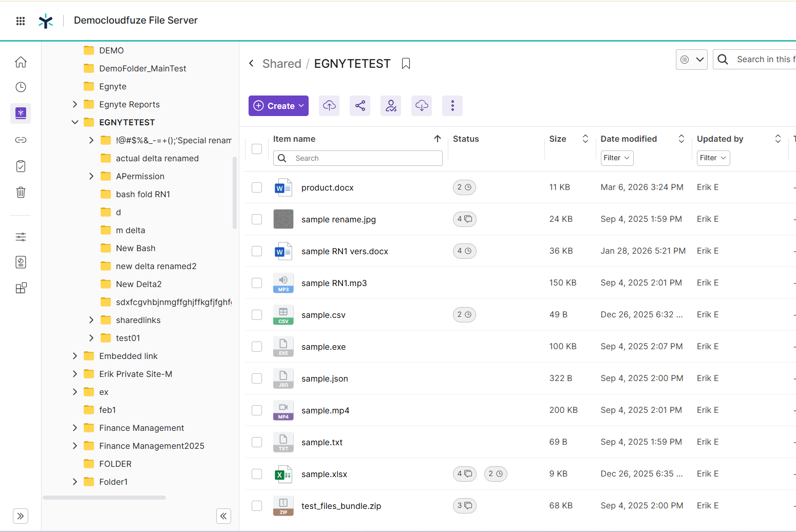Screen dimensions: 796x532
Task: Click the Shared breadcrumb link
Action: point(282,63)
